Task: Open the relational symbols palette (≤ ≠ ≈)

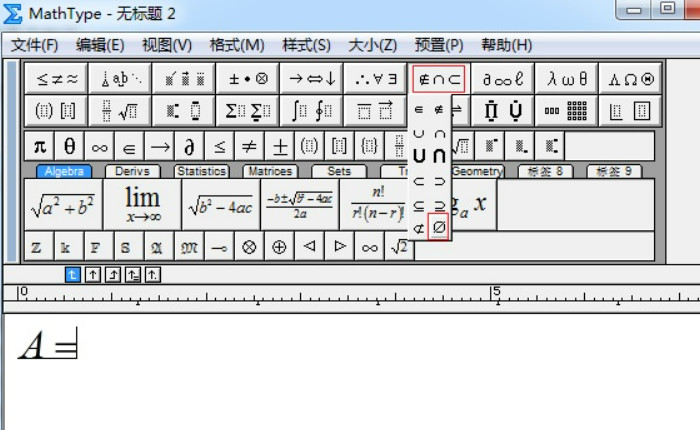Action: [x=56, y=79]
